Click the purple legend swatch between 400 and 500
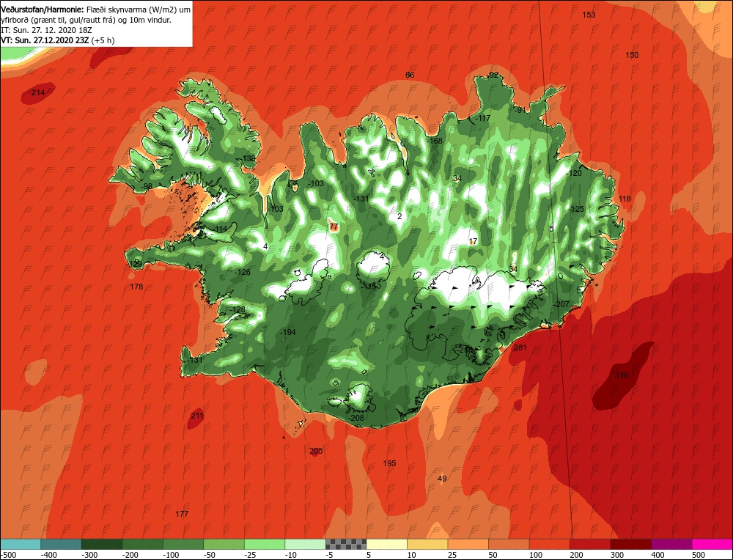The height and width of the screenshot is (560, 733). [671, 544]
